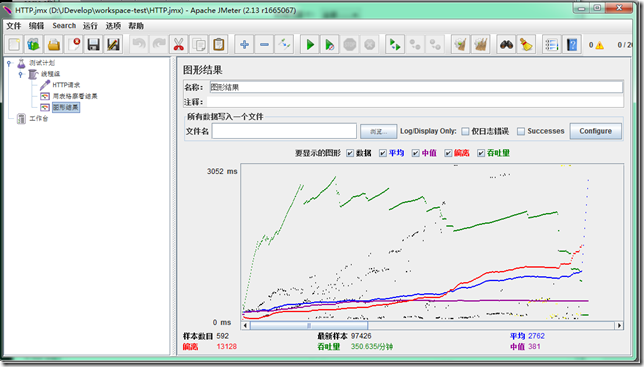
Task: Click the Open file folder icon
Action: click(x=54, y=44)
